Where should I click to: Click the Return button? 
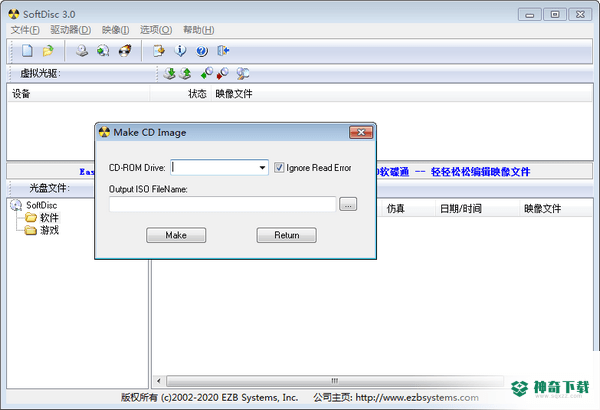coord(287,235)
